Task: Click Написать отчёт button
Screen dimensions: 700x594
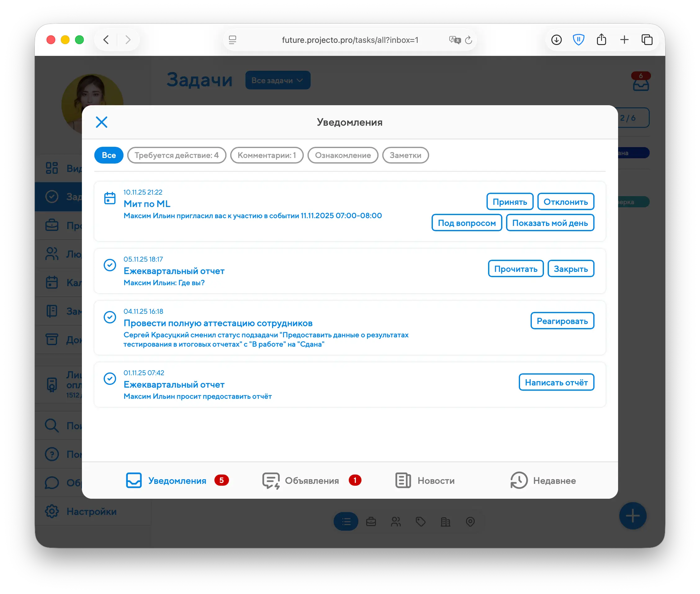Action: (x=556, y=382)
